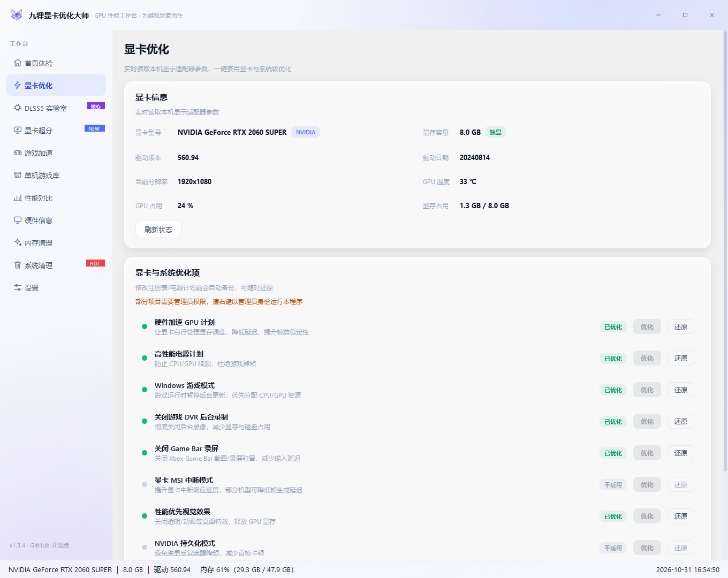Click the sparkle icon for 内存清理
The height and width of the screenshot is (578, 728).
18,243
